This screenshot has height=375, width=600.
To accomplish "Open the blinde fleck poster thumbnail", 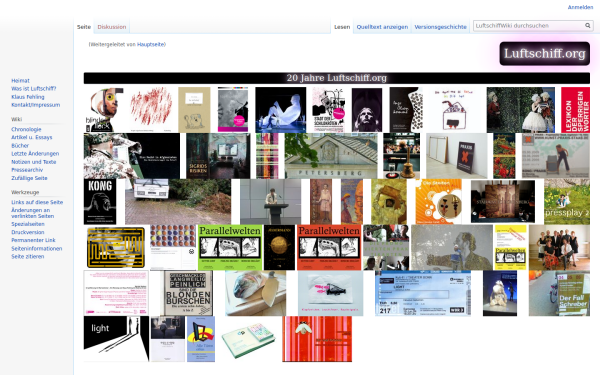I will (104, 110).
